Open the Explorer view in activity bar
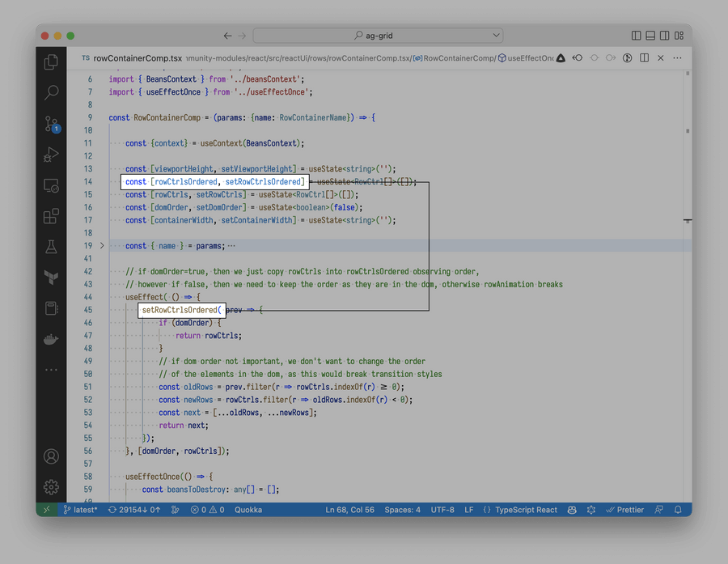This screenshot has width=728, height=564. [51, 62]
